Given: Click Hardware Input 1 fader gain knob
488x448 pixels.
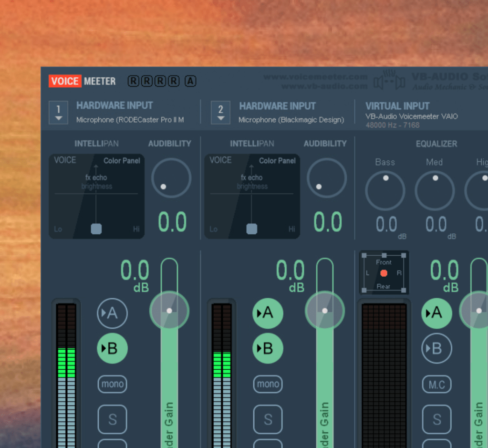Looking at the screenshot, I should click(169, 311).
